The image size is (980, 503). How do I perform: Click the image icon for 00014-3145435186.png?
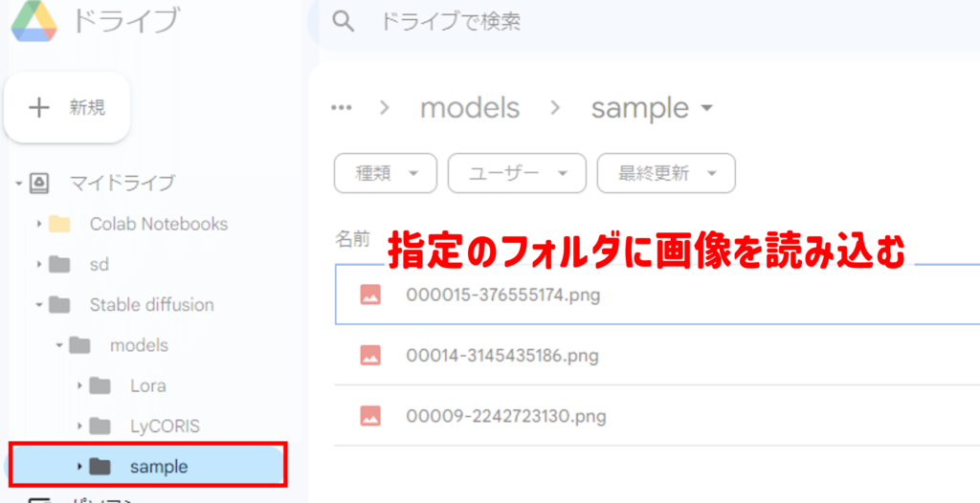click(x=370, y=356)
